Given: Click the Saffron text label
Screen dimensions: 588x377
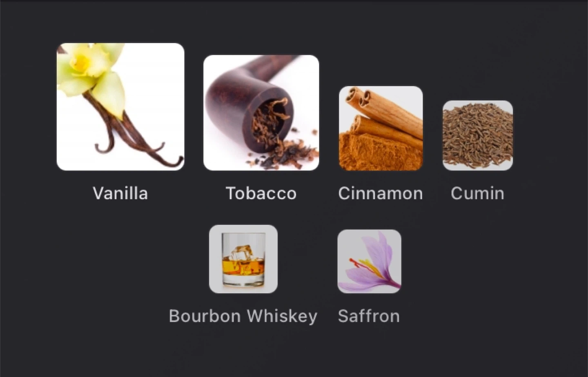Looking at the screenshot, I should [369, 316].
